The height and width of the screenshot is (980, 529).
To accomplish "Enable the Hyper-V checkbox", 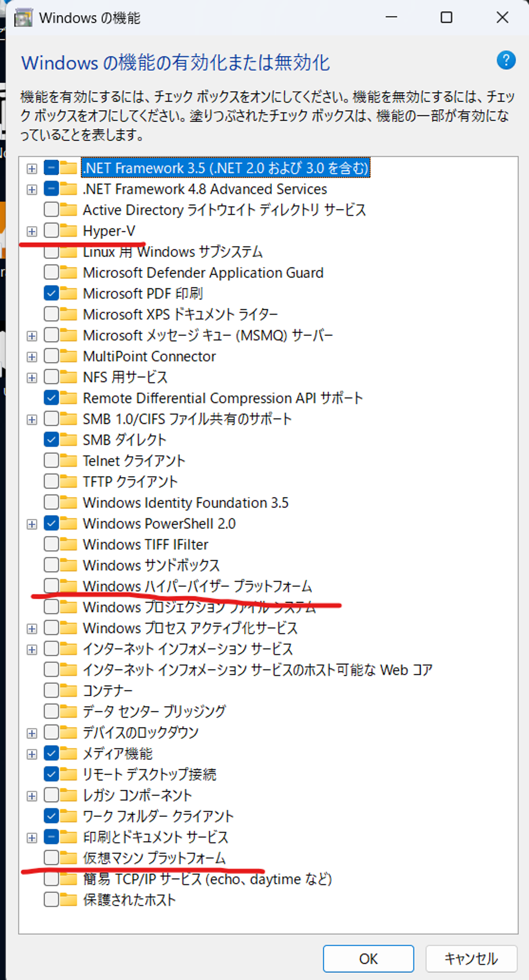I will 51,230.
